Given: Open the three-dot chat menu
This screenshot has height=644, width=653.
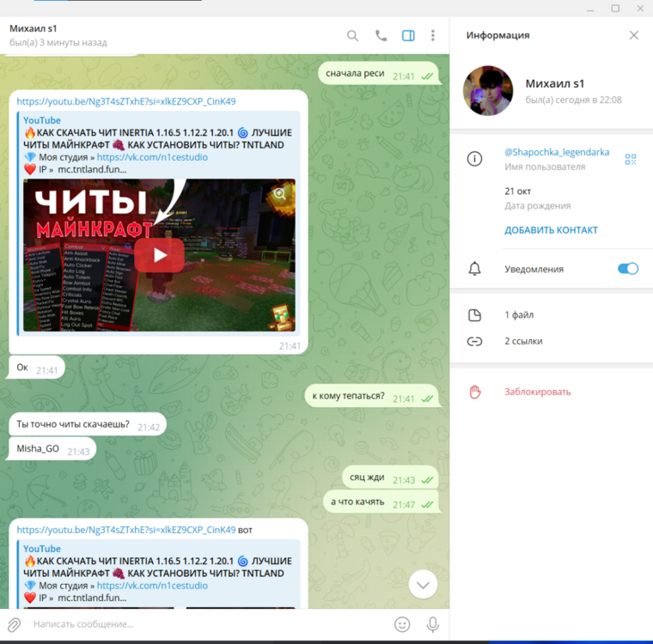Looking at the screenshot, I should pyautogui.click(x=433, y=36).
